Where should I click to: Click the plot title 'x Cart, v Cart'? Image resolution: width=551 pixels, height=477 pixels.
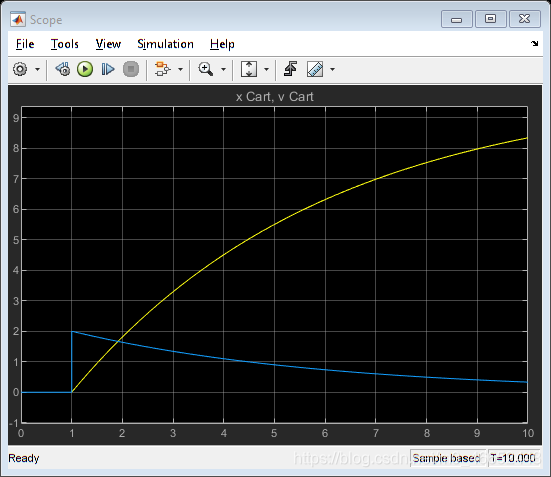pos(274,97)
